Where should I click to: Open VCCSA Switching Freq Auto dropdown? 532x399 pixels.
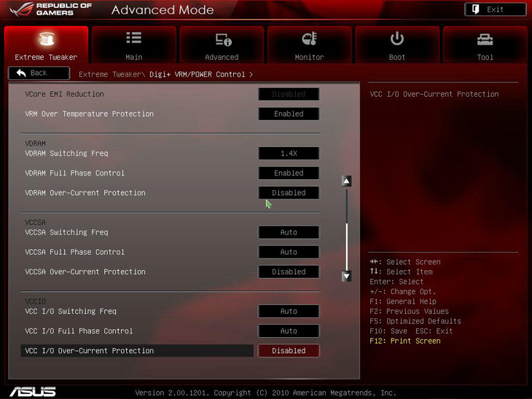(289, 233)
